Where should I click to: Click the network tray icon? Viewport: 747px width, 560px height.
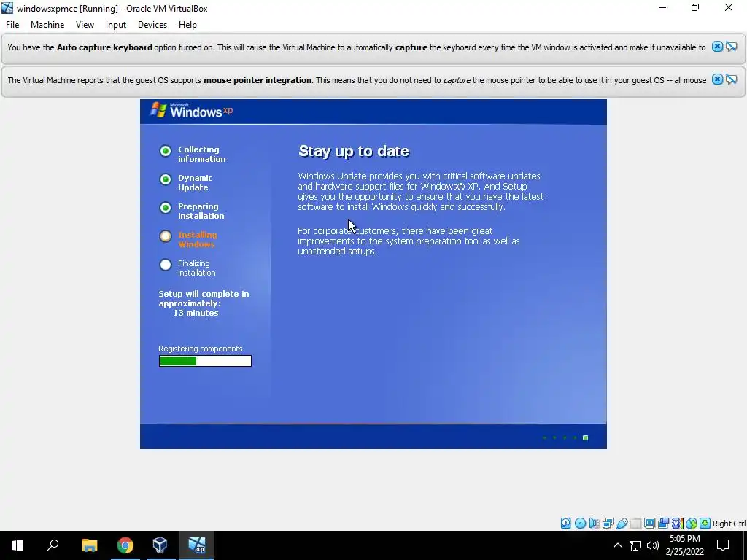pyautogui.click(x=635, y=545)
